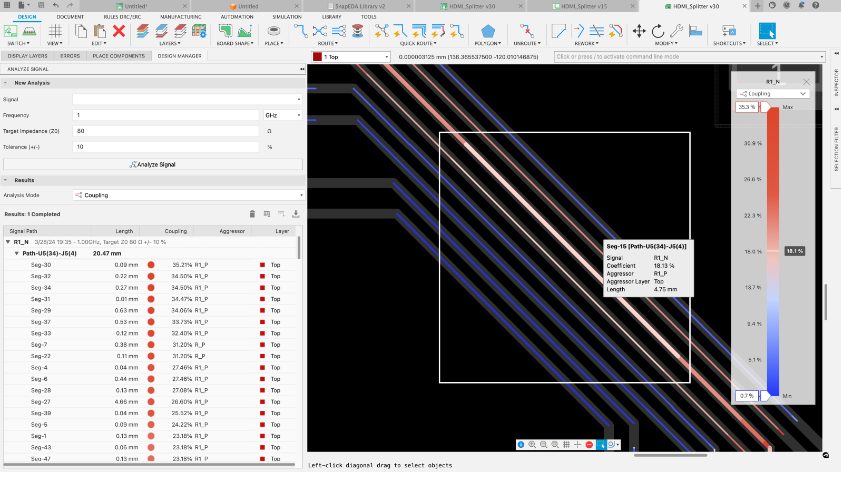Delete analysis results with trash icon
Image resolution: width=841 pixels, height=477 pixels.
(252, 214)
